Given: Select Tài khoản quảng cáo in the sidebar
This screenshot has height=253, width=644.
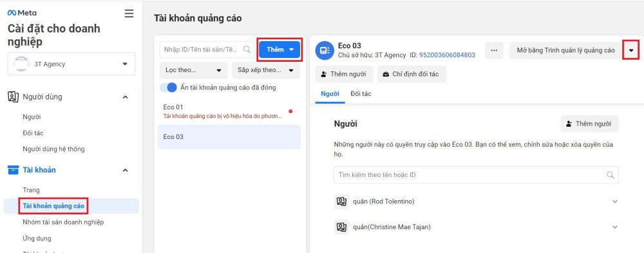Looking at the screenshot, I should point(54,206).
